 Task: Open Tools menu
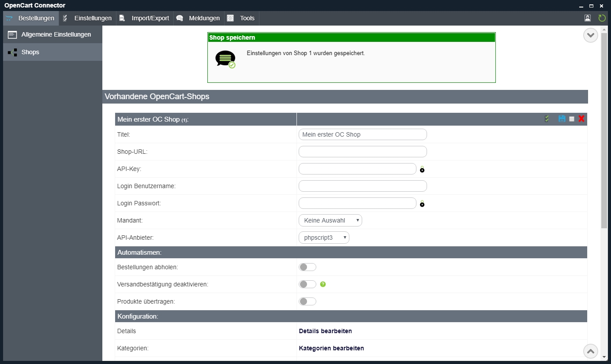tap(242, 18)
